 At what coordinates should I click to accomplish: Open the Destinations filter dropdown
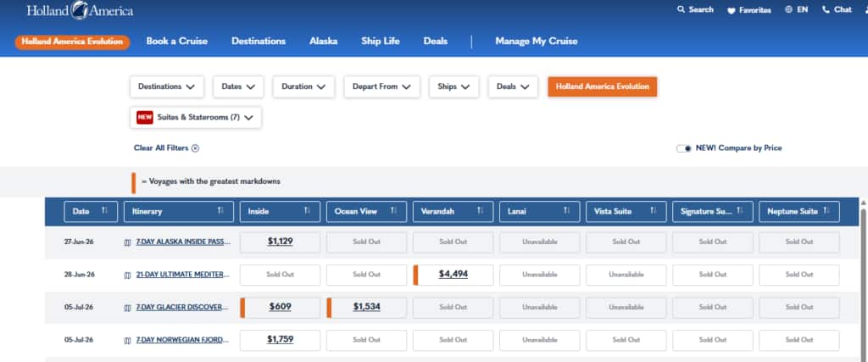pyautogui.click(x=167, y=87)
